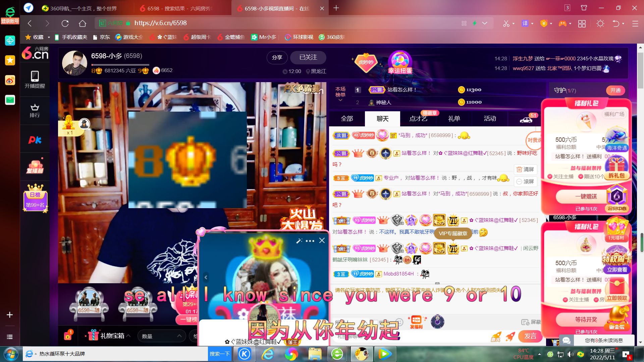The width and height of the screenshot is (644, 362).
Task: Switch to the 活动 tab
Action: pos(490,119)
